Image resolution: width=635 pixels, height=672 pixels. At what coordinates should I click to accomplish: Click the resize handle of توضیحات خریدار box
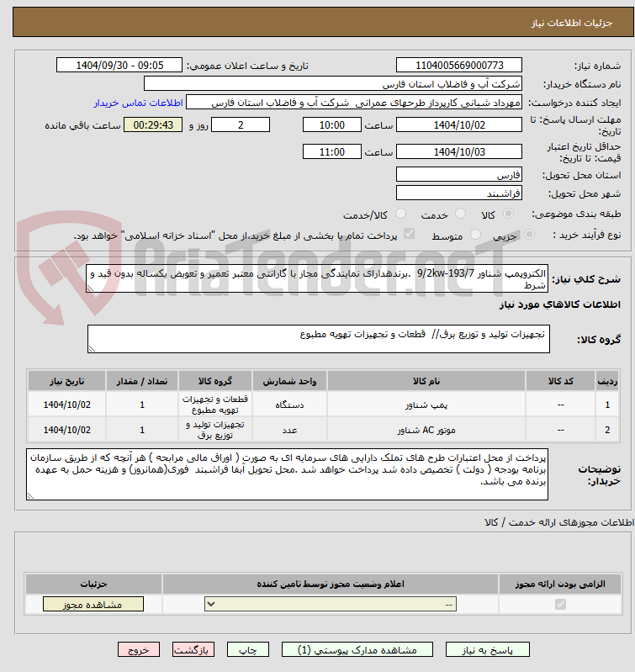pyautogui.click(x=30, y=496)
